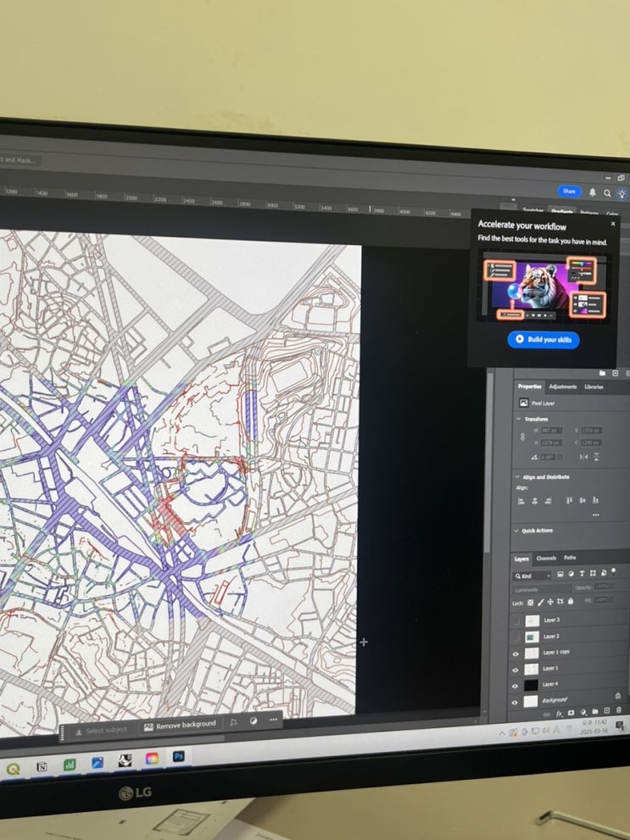
Task: Click the W width field
Action: coord(551,431)
